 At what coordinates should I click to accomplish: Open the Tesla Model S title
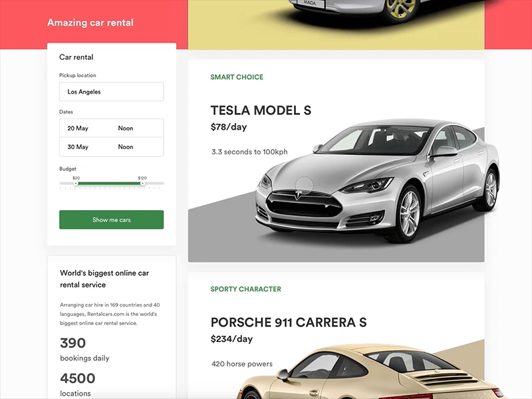(x=261, y=110)
